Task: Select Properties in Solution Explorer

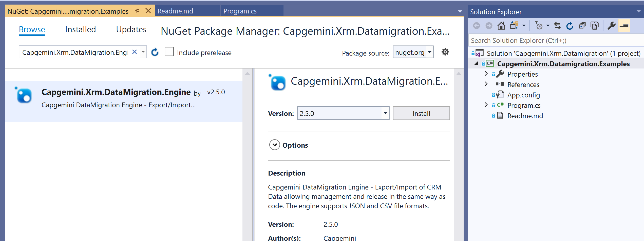Action: pos(522,74)
